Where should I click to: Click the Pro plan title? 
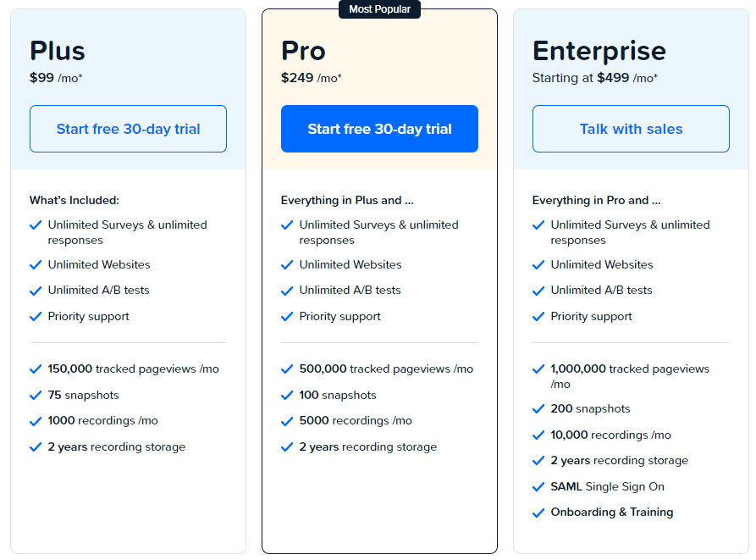pyautogui.click(x=303, y=51)
